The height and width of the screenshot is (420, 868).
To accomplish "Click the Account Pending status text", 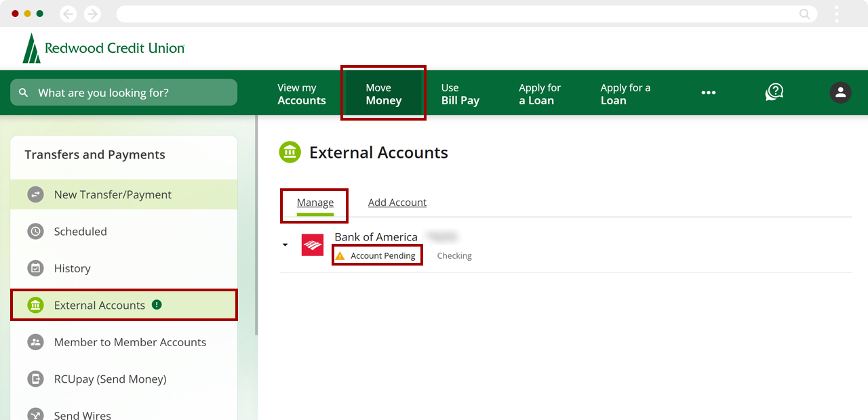I will point(383,256).
